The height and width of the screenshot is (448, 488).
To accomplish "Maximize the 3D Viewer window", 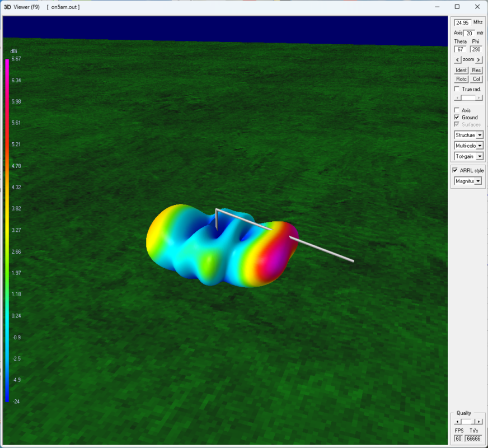I will click(457, 7).
